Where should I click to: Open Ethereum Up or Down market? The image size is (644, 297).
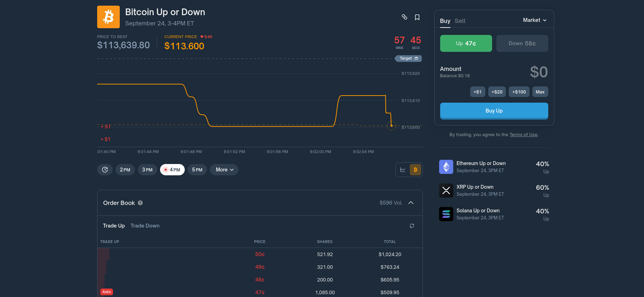pos(494,167)
